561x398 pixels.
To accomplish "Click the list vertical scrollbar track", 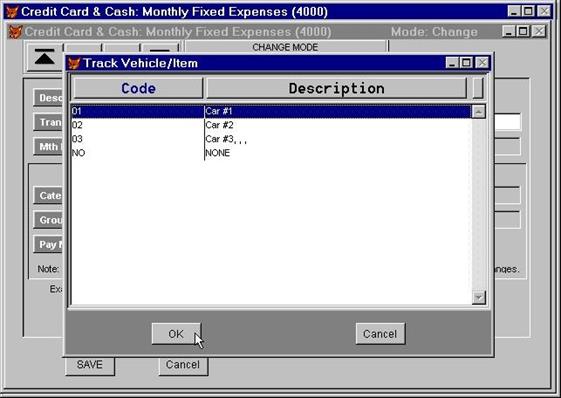I will click(x=479, y=204).
